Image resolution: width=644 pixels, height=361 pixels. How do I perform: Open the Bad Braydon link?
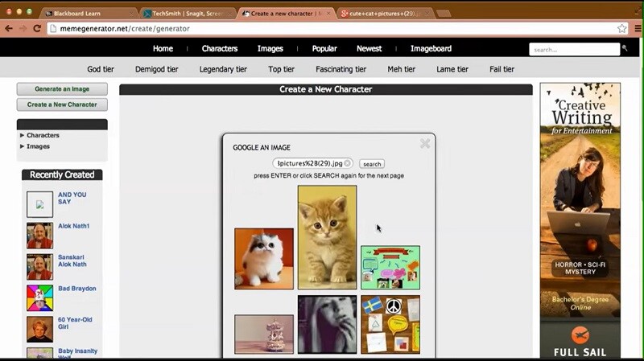click(76, 289)
